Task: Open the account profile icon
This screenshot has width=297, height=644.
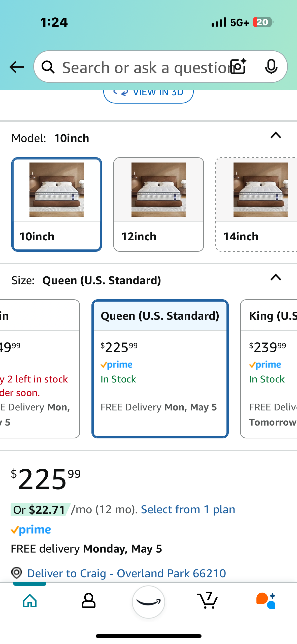Action: pyautogui.click(x=88, y=601)
